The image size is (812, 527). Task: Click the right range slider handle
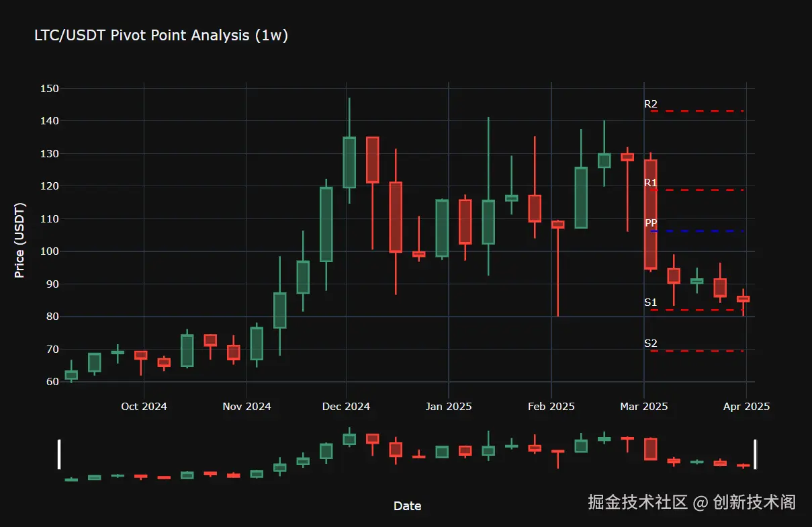coord(756,454)
